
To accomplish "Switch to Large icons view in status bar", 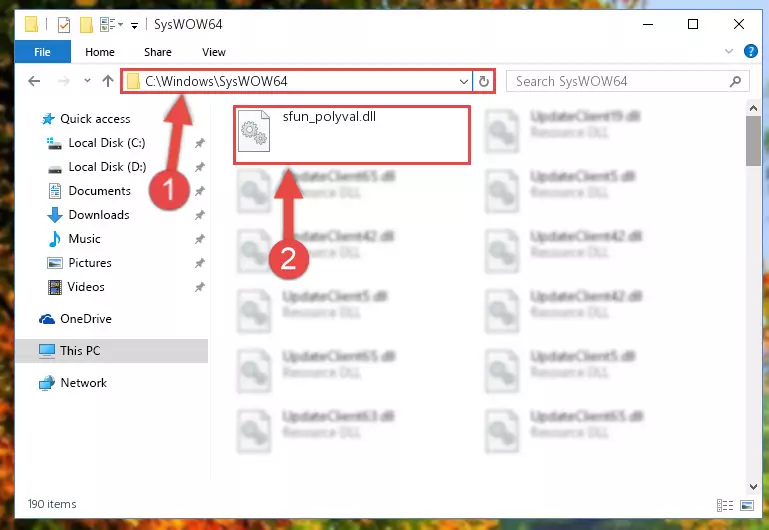I will 747,505.
